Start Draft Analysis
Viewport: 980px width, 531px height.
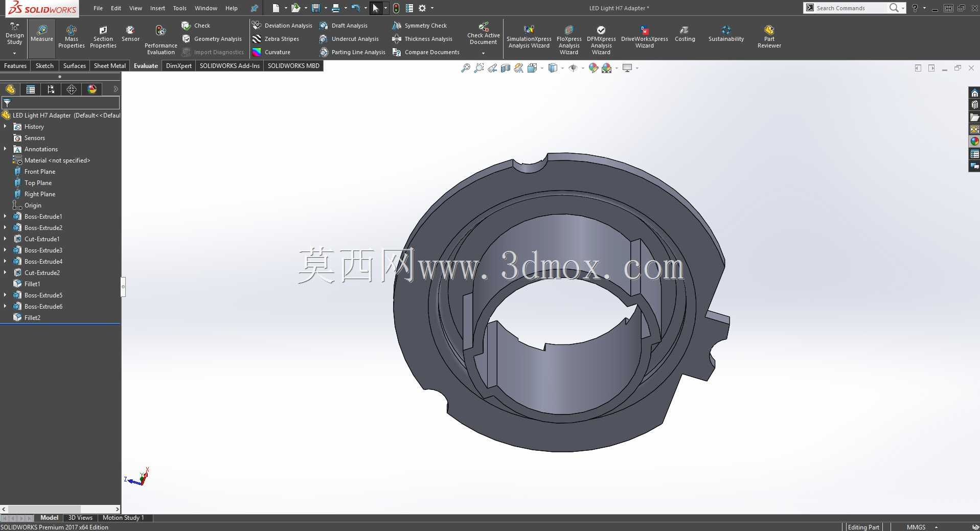click(x=344, y=26)
